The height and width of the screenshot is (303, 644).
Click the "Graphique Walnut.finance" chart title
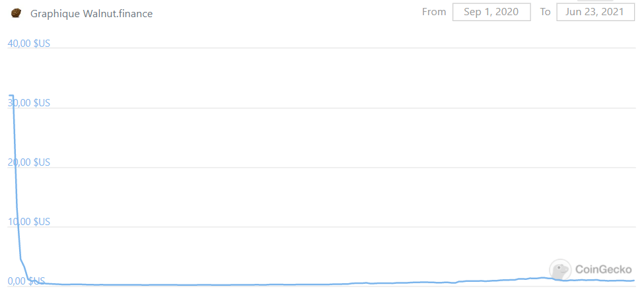pyautogui.click(x=92, y=14)
